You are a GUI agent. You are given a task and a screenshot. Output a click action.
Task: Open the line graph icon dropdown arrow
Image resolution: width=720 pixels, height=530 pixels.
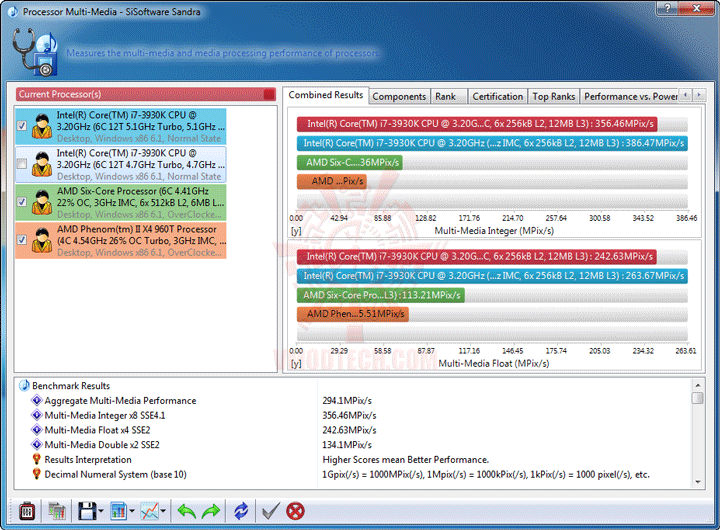[163, 511]
